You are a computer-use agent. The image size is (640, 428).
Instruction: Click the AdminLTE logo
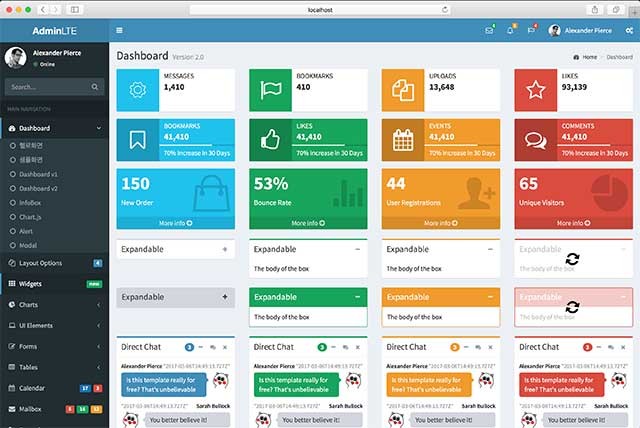pos(54,31)
